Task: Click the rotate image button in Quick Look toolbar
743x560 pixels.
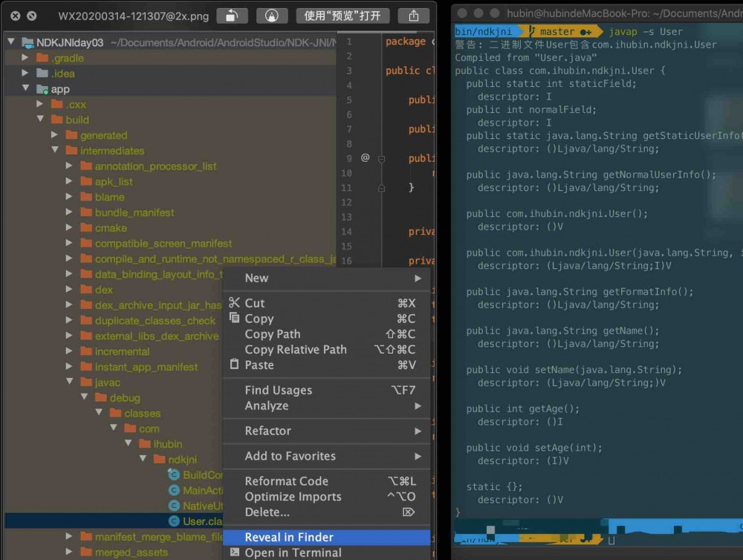Action: click(x=233, y=16)
